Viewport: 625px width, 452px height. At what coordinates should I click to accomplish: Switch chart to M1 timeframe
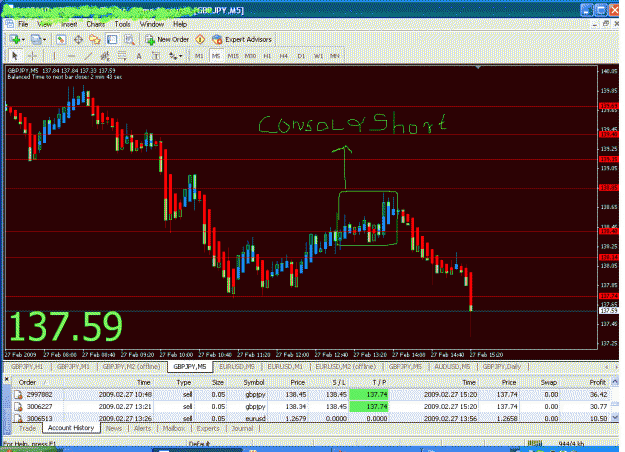coord(199,56)
